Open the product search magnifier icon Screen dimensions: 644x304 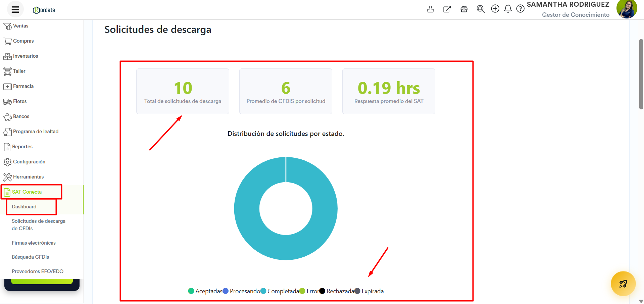click(x=481, y=9)
